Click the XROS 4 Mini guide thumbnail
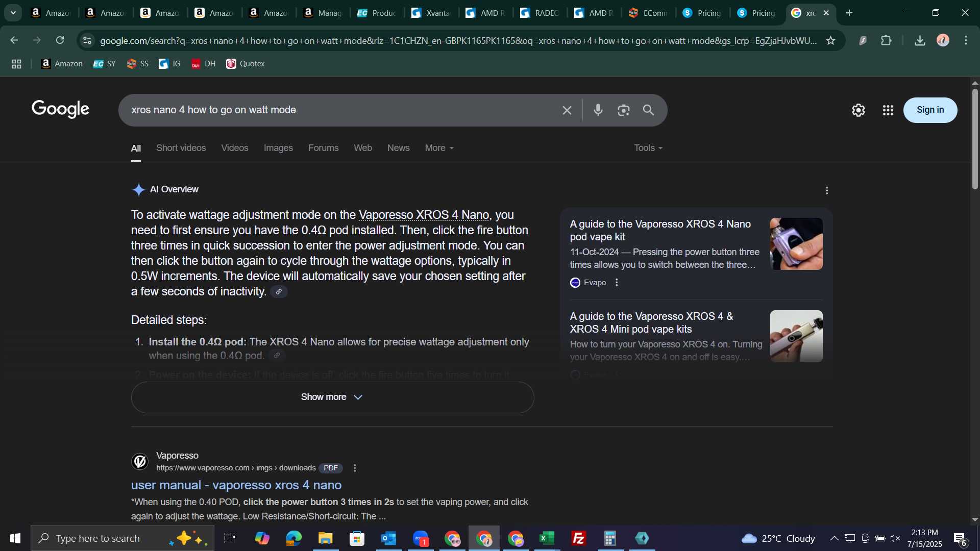 (x=796, y=336)
